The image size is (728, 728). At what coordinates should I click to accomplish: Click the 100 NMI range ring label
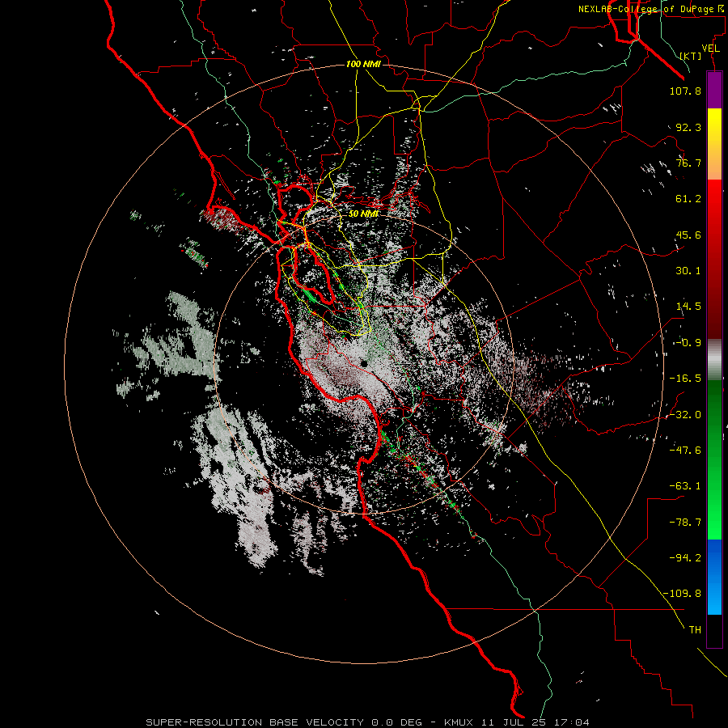click(363, 64)
